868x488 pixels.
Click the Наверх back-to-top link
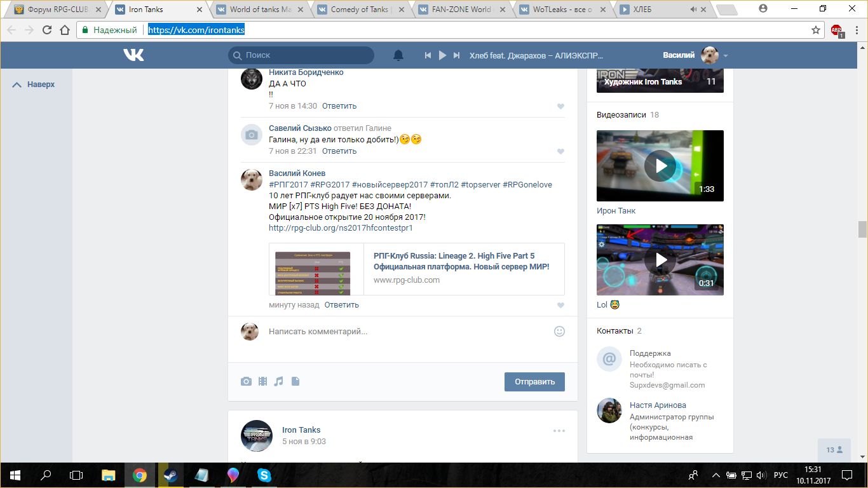[34, 85]
